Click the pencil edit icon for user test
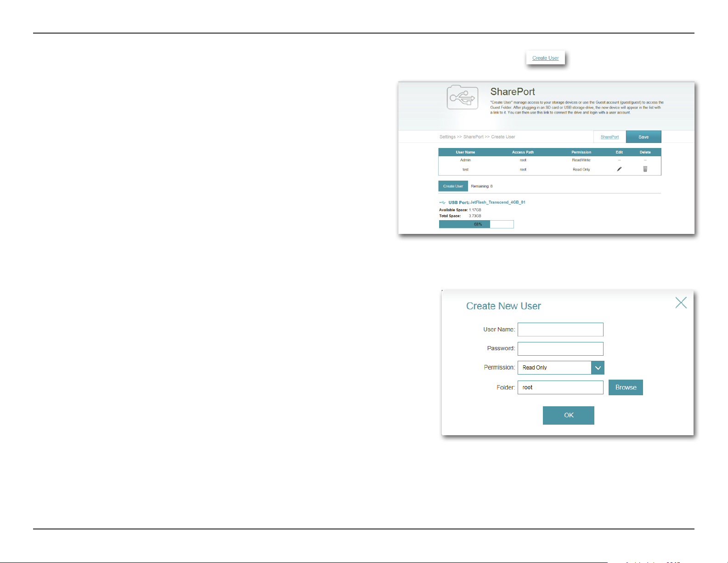The image size is (728, 563). (x=619, y=169)
